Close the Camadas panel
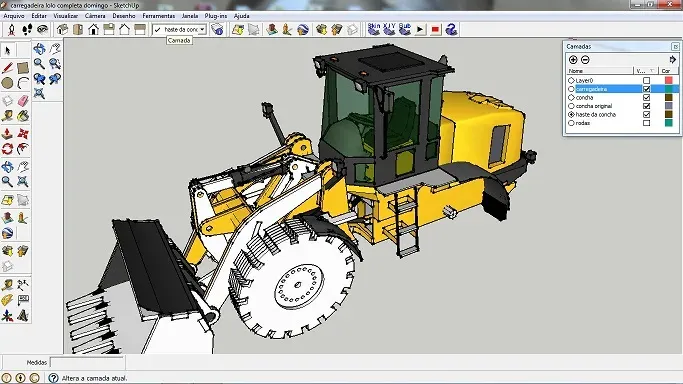This screenshot has width=683, height=384. pyautogui.click(x=675, y=46)
